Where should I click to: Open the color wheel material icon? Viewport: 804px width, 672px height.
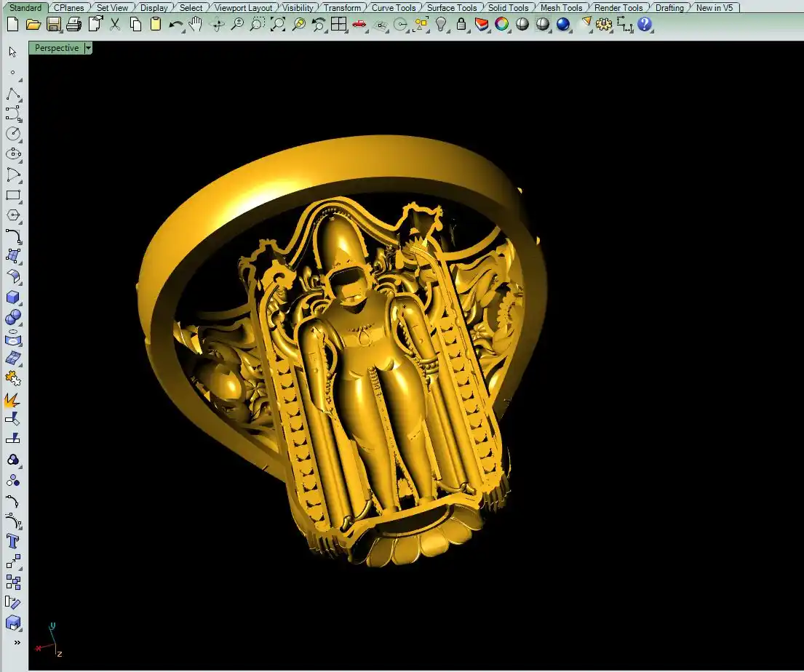tap(501, 24)
